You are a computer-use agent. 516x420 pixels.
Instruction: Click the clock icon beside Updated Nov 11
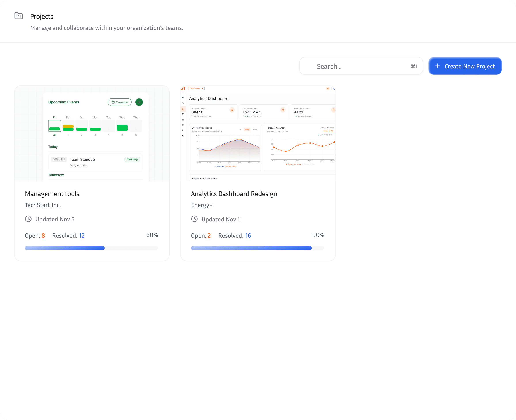[x=194, y=219]
